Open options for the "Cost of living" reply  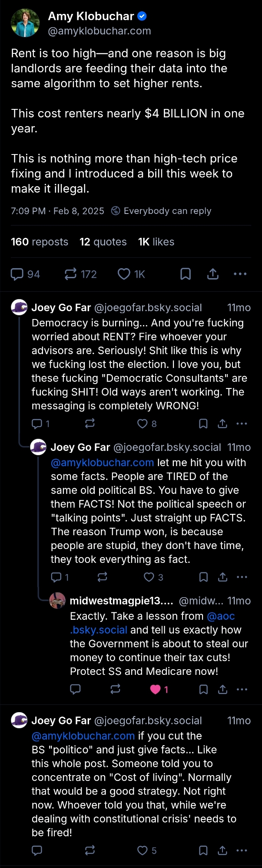click(x=242, y=851)
